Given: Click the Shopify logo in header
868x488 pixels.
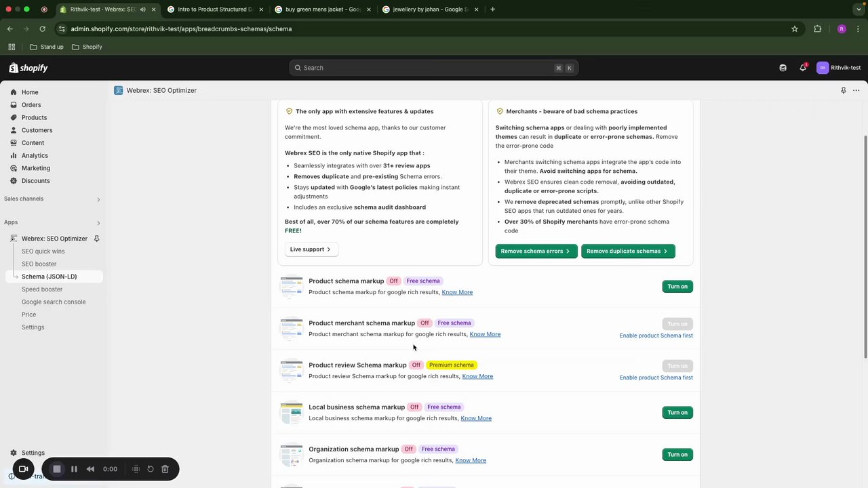Looking at the screenshot, I should pyautogui.click(x=28, y=68).
